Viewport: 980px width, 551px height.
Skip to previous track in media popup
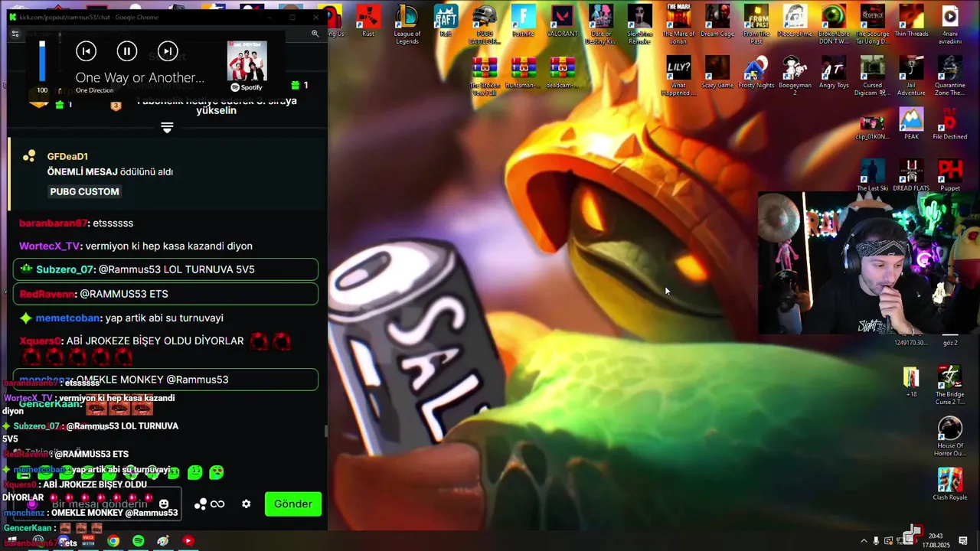coord(87,51)
